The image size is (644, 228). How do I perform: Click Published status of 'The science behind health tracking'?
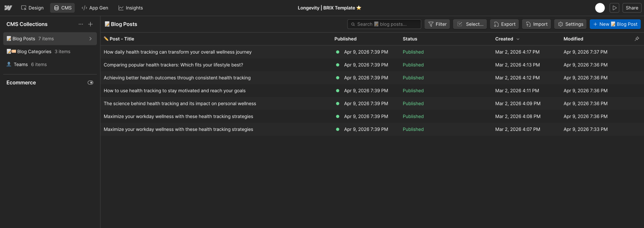(x=413, y=103)
